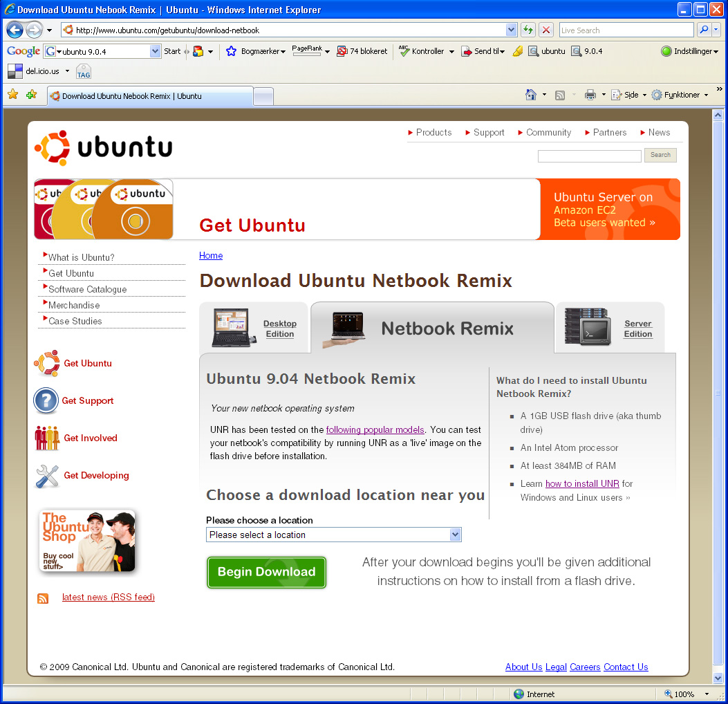Open Software Catalogue in sidebar
728x704 pixels.
pyautogui.click(x=87, y=289)
